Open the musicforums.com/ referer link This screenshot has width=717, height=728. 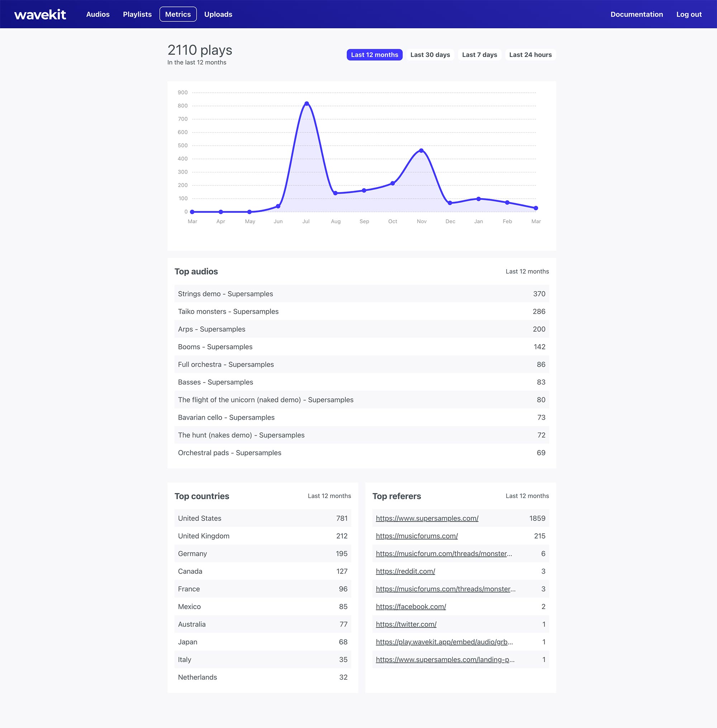(x=417, y=536)
